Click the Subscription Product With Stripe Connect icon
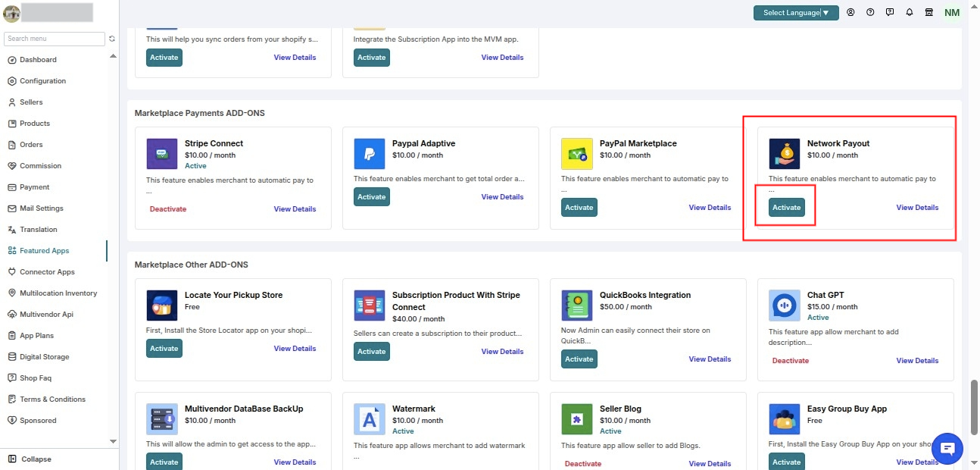Image resolution: width=980 pixels, height=470 pixels. [370, 305]
